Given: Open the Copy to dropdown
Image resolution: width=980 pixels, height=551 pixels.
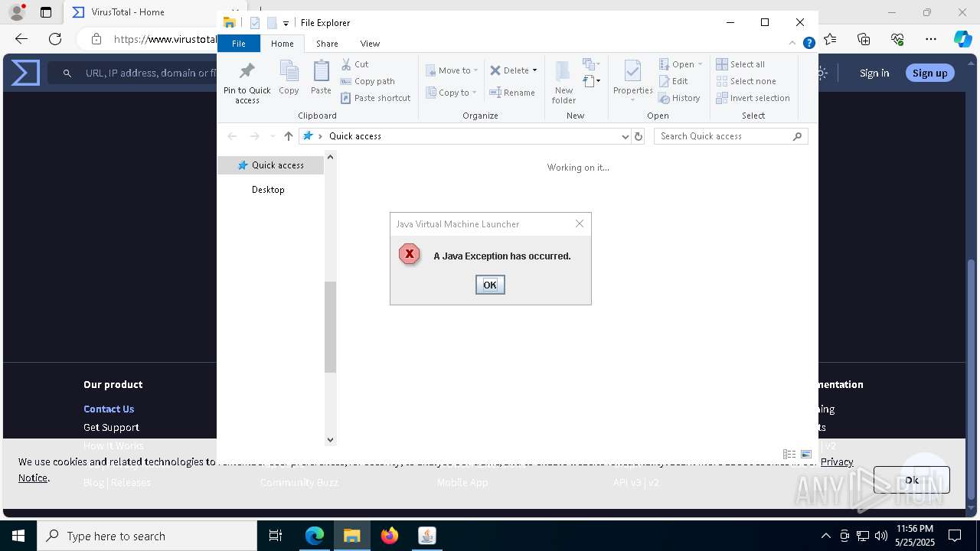Looking at the screenshot, I should tap(452, 93).
